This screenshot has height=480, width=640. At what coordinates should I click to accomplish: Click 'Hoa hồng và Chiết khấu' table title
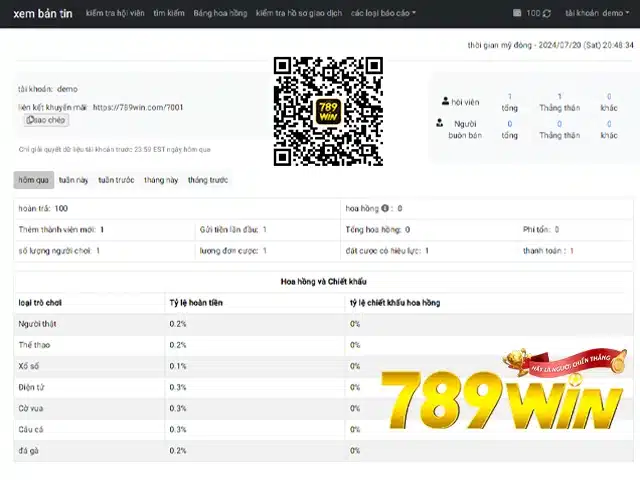(x=324, y=282)
